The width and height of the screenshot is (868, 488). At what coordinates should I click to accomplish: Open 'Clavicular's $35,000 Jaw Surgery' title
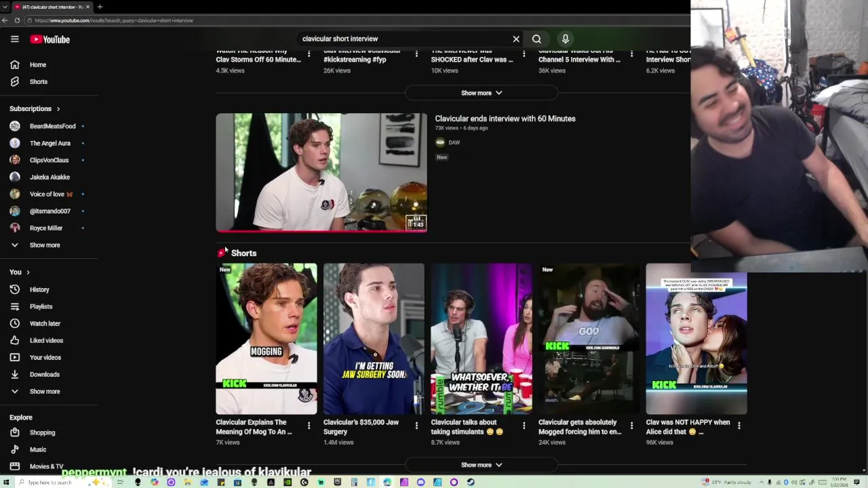click(x=361, y=427)
